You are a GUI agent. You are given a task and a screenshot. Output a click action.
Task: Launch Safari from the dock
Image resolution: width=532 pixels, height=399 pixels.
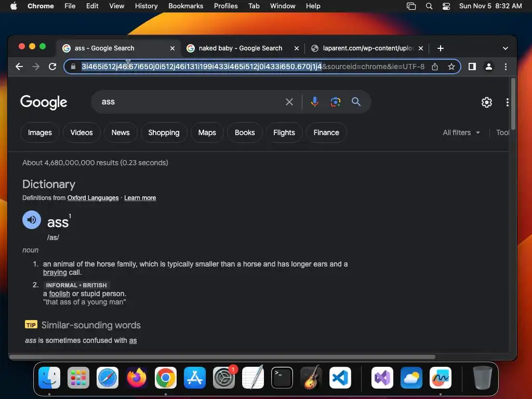pyautogui.click(x=108, y=378)
